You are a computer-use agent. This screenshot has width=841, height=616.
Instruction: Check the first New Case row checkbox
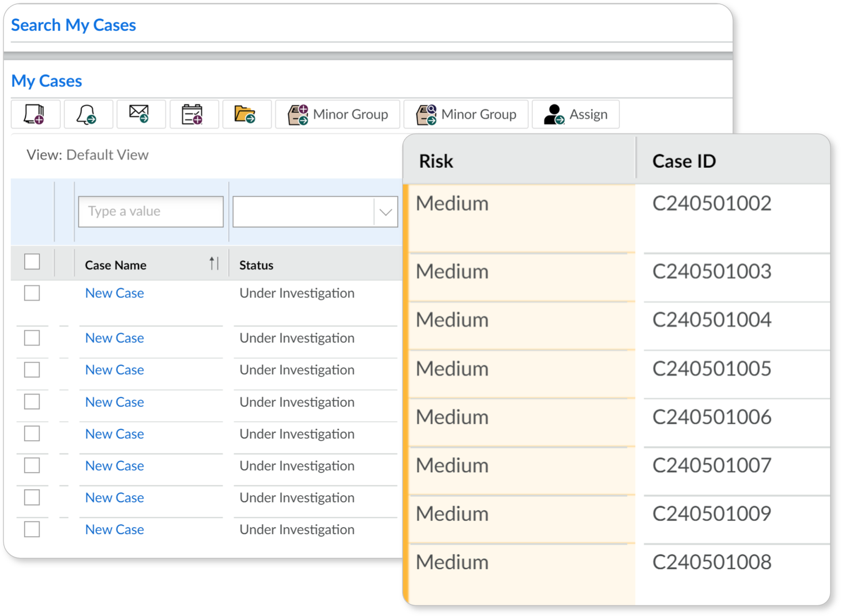point(32,293)
